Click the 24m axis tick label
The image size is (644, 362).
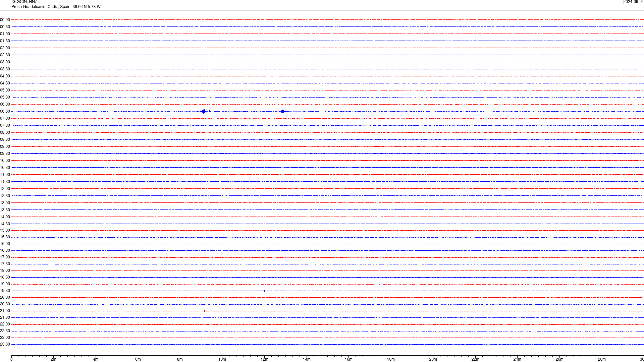tap(517, 359)
